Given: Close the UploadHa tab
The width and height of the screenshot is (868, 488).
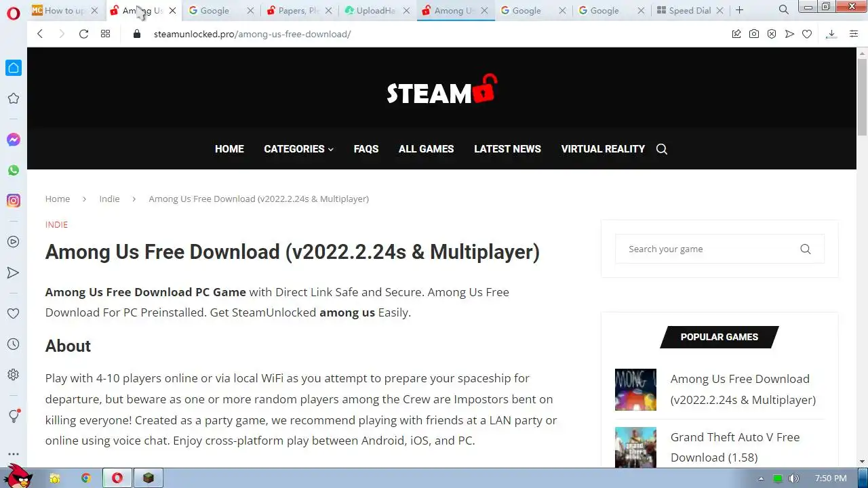Looking at the screenshot, I should [x=407, y=11].
